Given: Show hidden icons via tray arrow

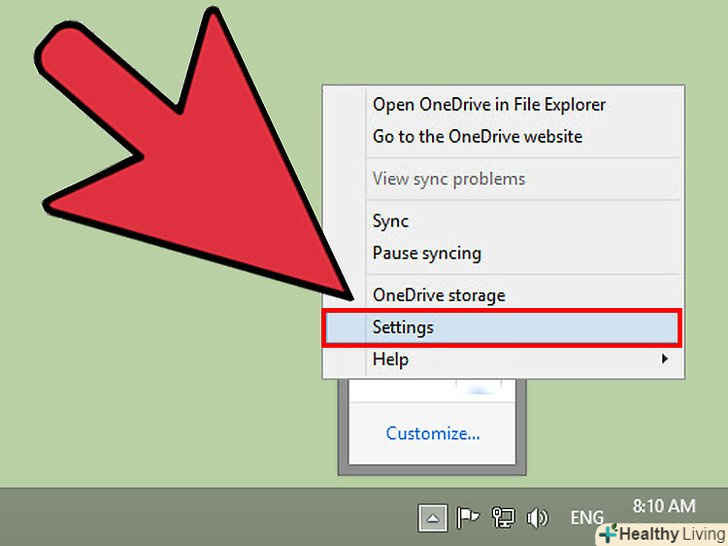Looking at the screenshot, I should 433,518.
